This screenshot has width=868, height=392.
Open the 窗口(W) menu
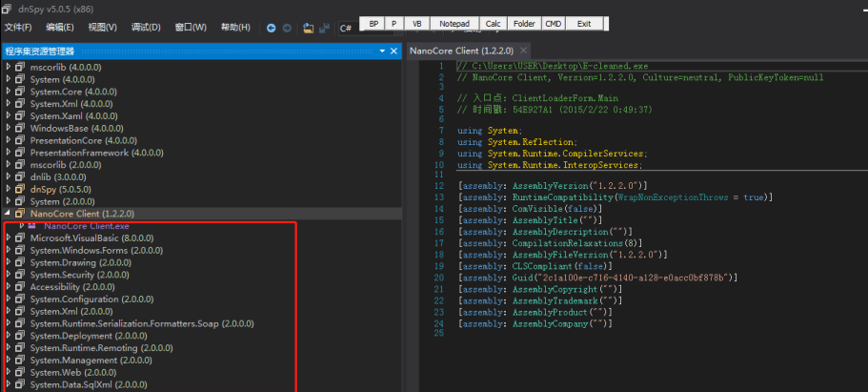pos(191,27)
